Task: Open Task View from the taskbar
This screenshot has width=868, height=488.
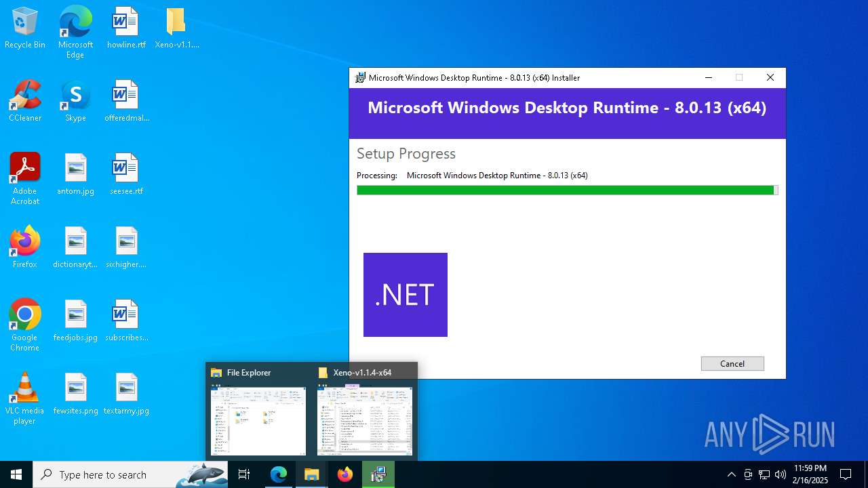Action: pyautogui.click(x=244, y=474)
